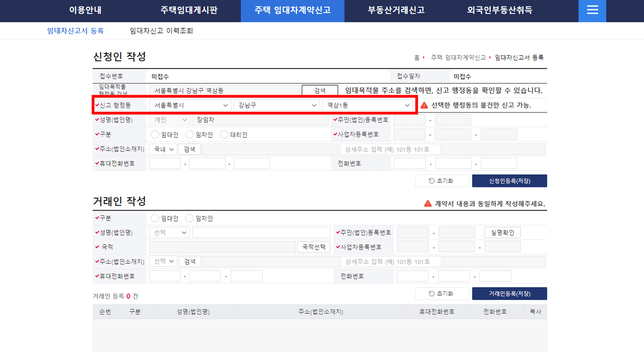The height and width of the screenshot is (352, 644).
Task: Select the 임차인 radio in 거래인 section
Action: click(x=190, y=217)
